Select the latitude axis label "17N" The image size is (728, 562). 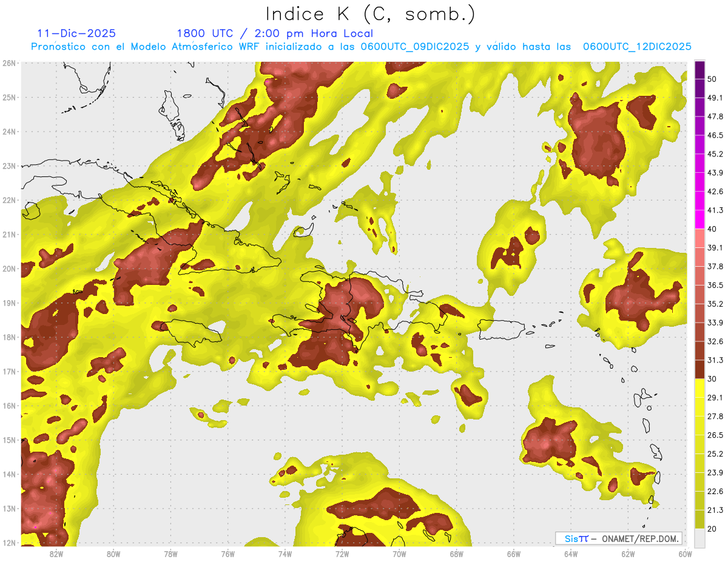point(9,372)
